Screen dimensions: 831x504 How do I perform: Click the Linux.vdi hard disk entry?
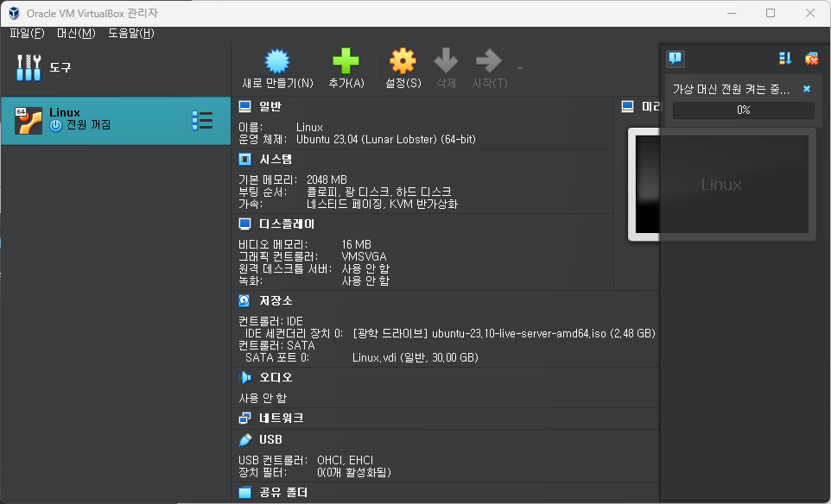click(x=415, y=358)
